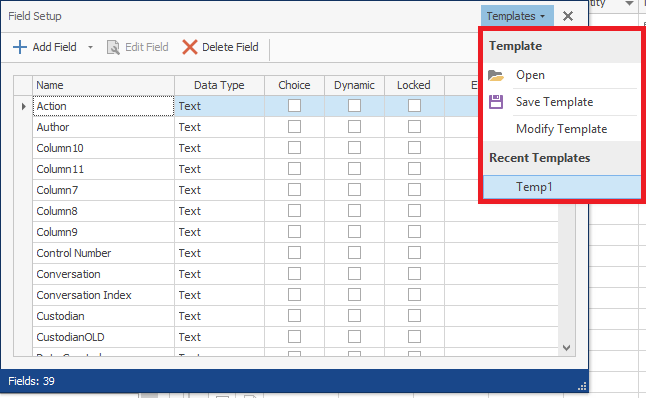Open the Templates dropdown menu

[x=517, y=16]
